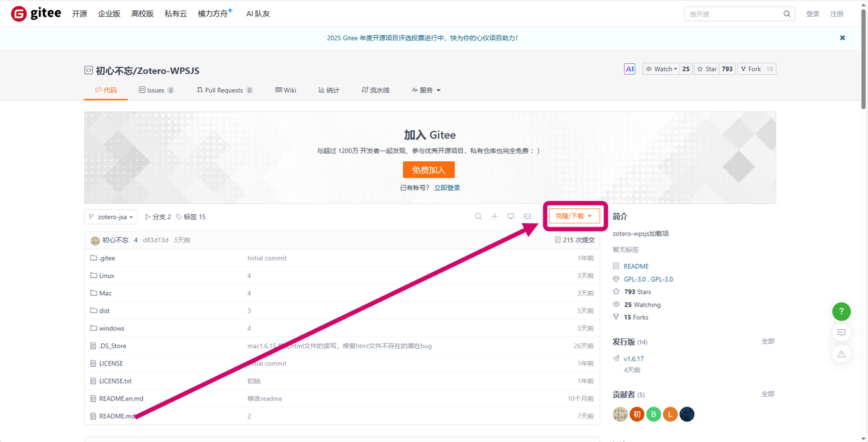The image size is (868, 442).
Task: Click the icon left of the 克隆/下载 button
Action: tap(527, 217)
